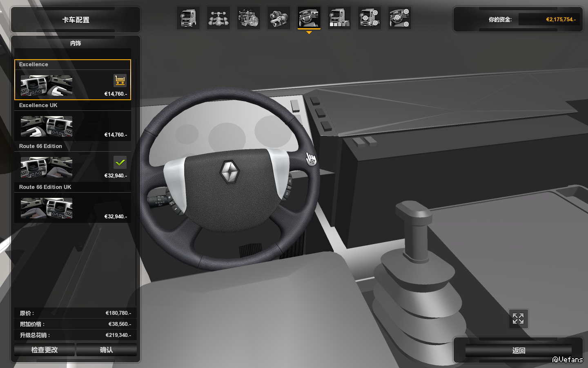Choose the Excellence UK interior thumbnail
The height and width of the screenshot is (368, 588).
point(47,126)
